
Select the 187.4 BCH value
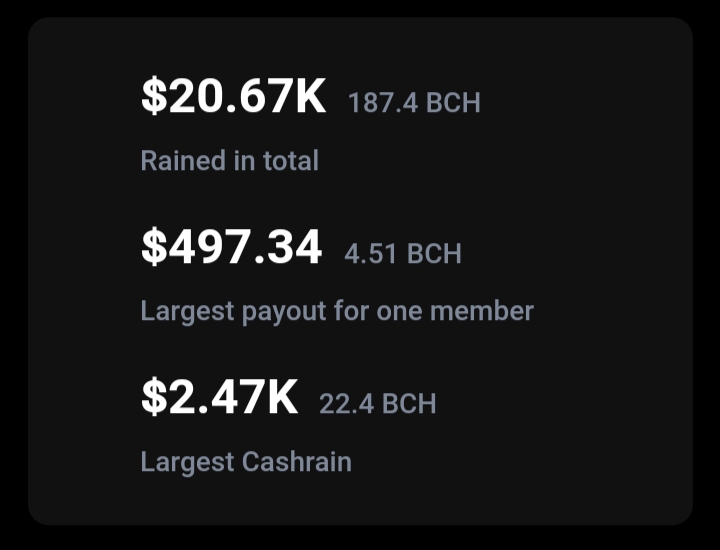click(414, 102)
